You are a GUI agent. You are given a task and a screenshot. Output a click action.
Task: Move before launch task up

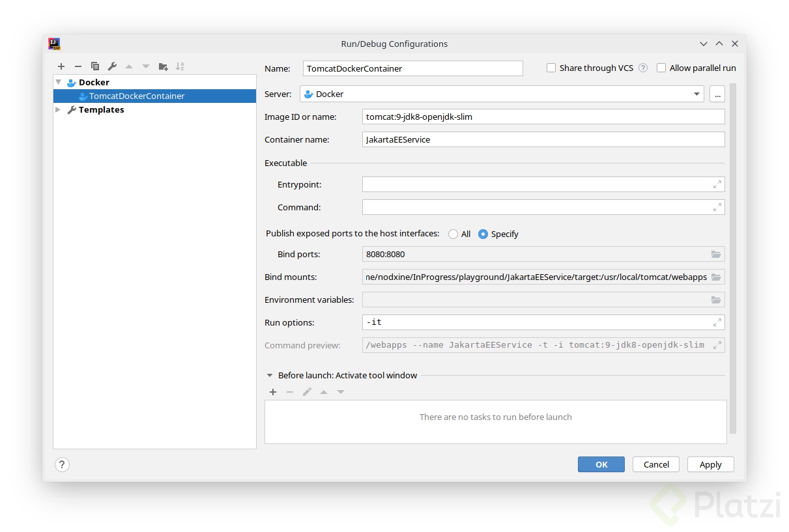(x=324, y=392)
